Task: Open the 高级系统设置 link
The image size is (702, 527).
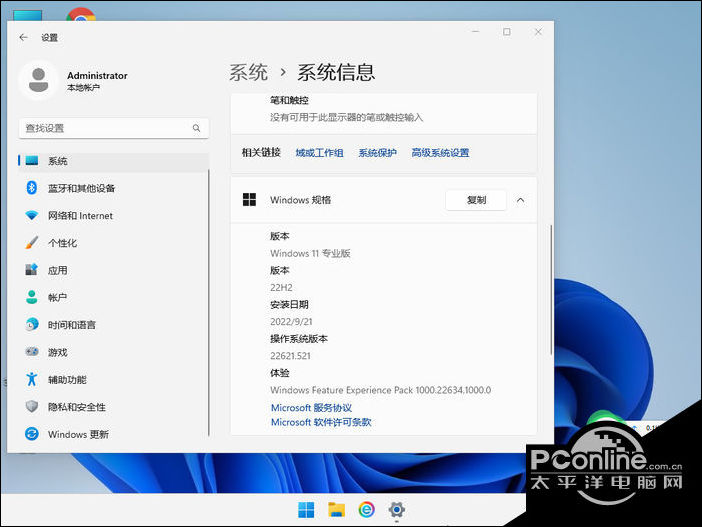Action: click(x=440, y=153)
